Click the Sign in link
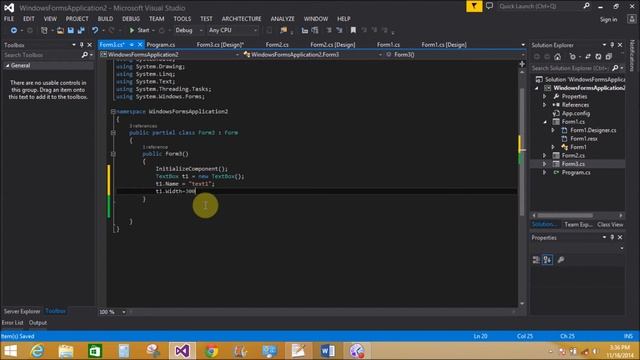This screenshot has width=640, height=360. pyautogui.click(x=608, y=19)
